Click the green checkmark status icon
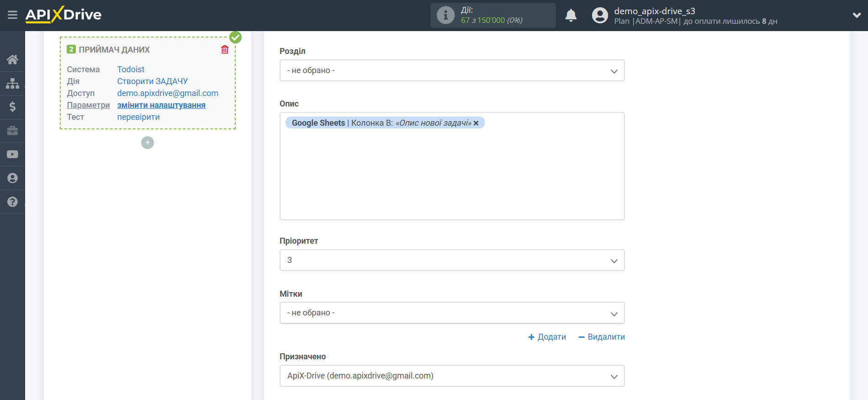The height and width of the screenshot is (400, 868). 235,37
